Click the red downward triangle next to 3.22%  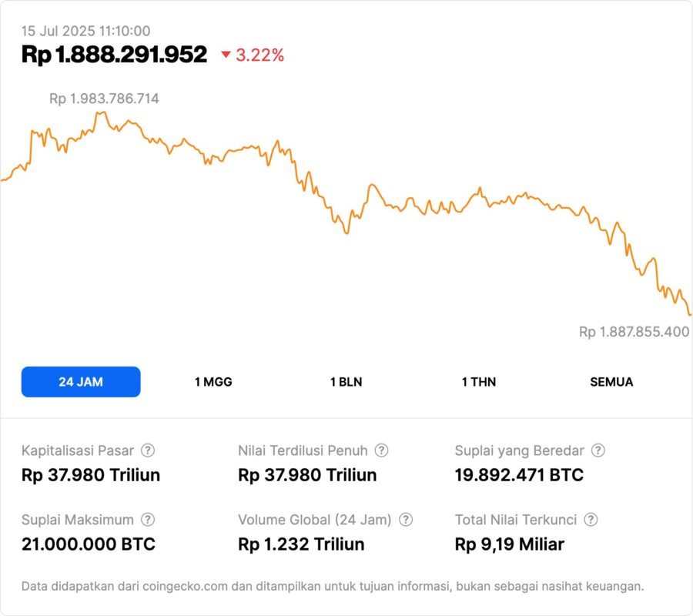[x=224, y=55]
